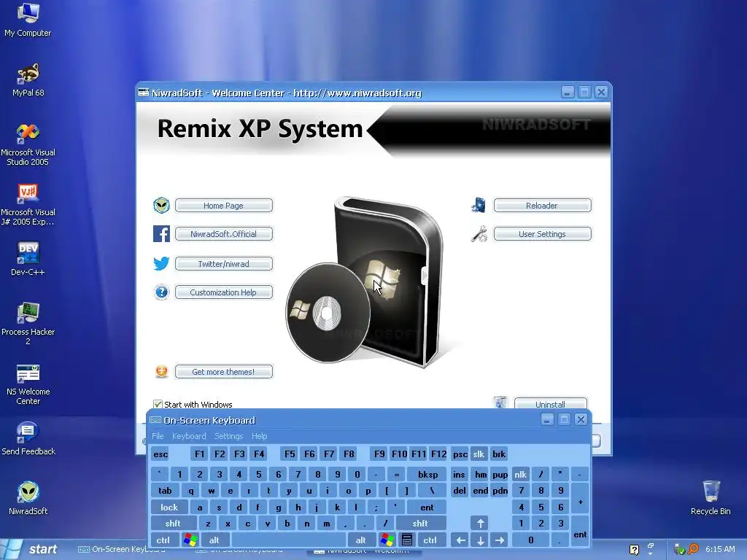The width and height of the screenshot is (747, 560).
Task: Click the Home Page button
Action: (x=224, y=205)
